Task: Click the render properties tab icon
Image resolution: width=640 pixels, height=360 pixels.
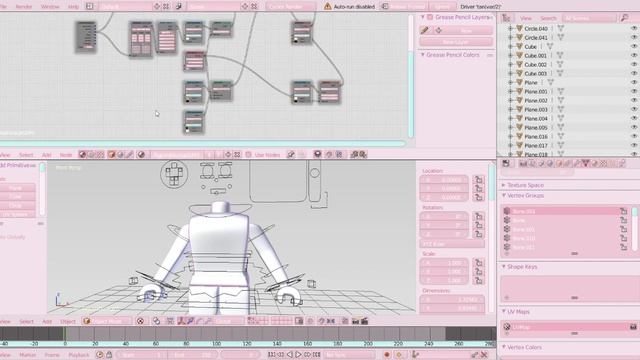Action: pyautogui.click(x=523, y=164)
